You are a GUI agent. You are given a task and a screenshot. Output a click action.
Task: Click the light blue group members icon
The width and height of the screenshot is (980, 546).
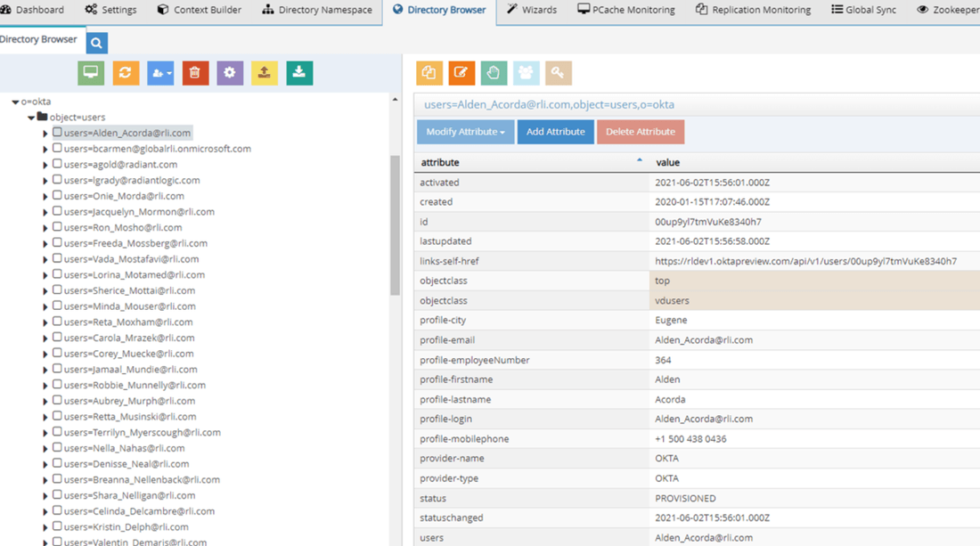527,73
